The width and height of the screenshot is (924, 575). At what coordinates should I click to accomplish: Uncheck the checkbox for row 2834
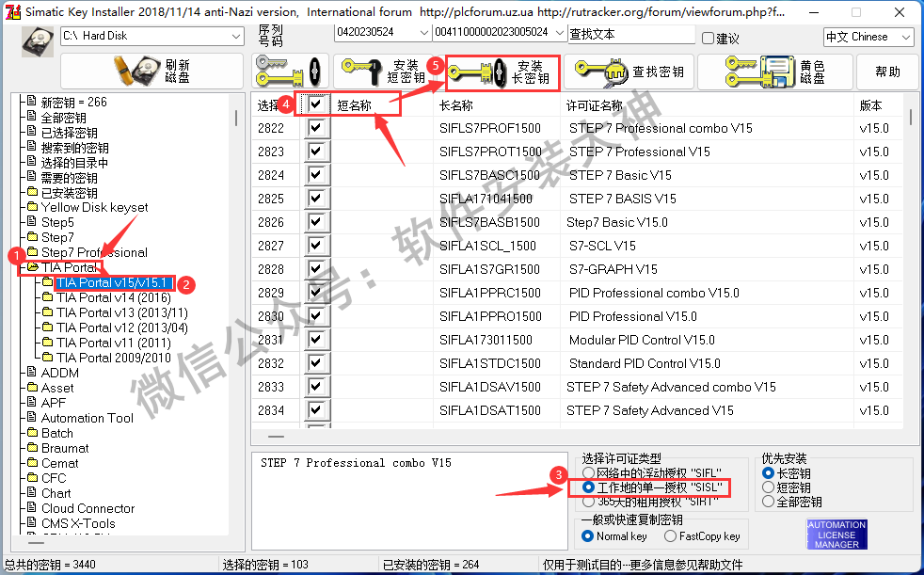tap(316, 410)
